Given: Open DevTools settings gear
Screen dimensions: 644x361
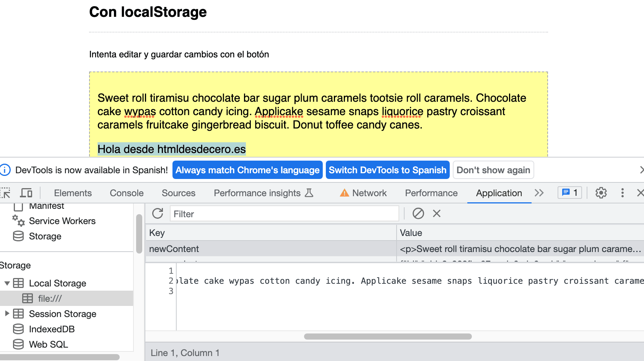Looking at the screenshot, I should (601, 193).
